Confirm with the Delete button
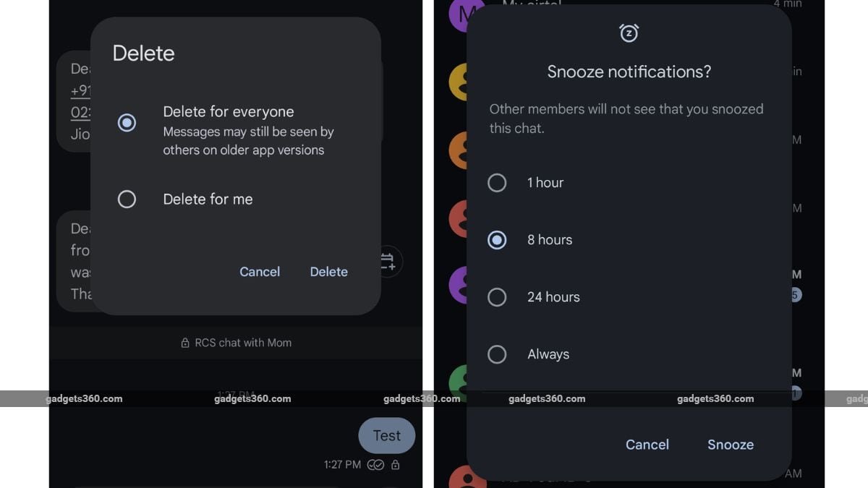This screenshot has height=488, width=868. [329, 272]
